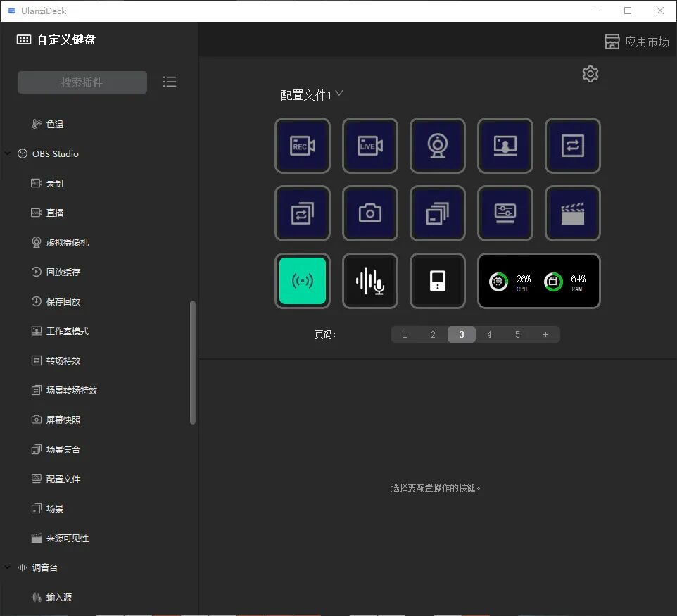This screenshot has height=616, width=677.
Task: Choose 回放缓存 in the sidebar
Action: [x=56, y=272]
